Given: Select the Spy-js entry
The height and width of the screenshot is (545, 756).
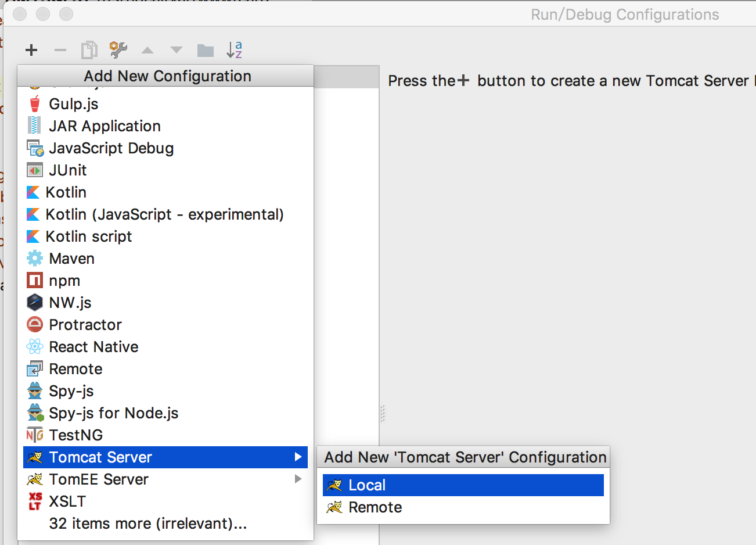Looking at the screenshot, I should [x=165, y=391].
